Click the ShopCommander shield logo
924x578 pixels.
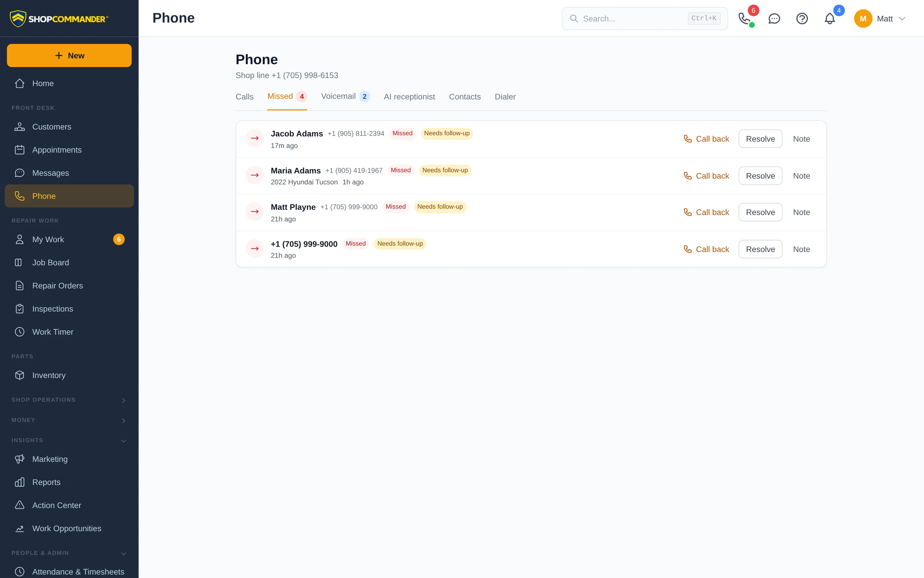[x=18, y=18]
